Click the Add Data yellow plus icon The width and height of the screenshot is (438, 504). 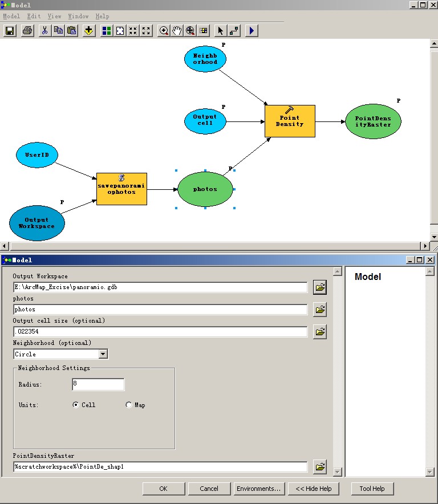click(x=89, y=31)
